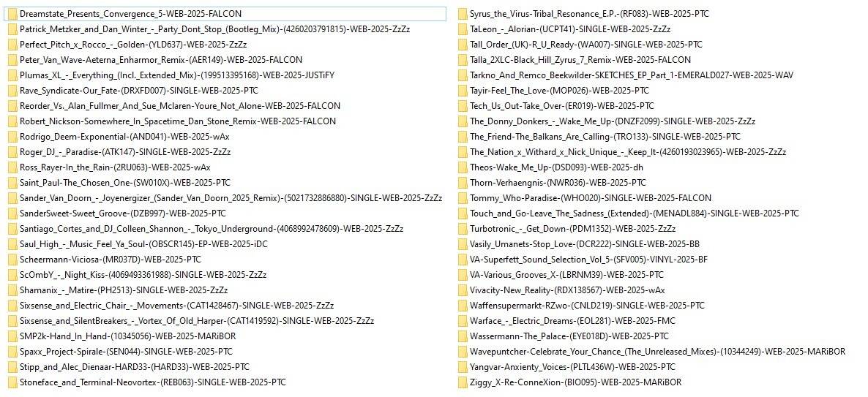Select Warface Electric_Dreams folder name
The width and height of the screenshot is (868, 397).
[573, 321]
